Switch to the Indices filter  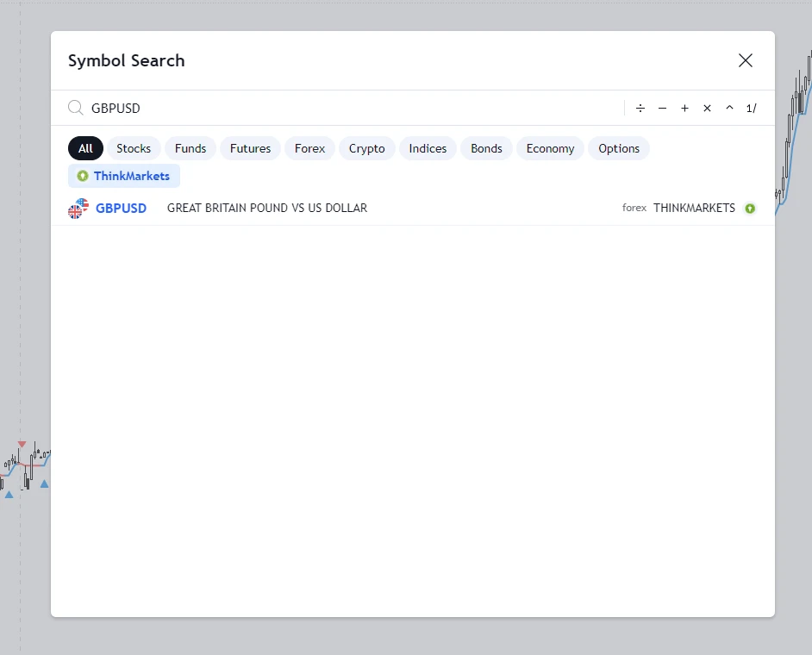(x=428, y=148)
